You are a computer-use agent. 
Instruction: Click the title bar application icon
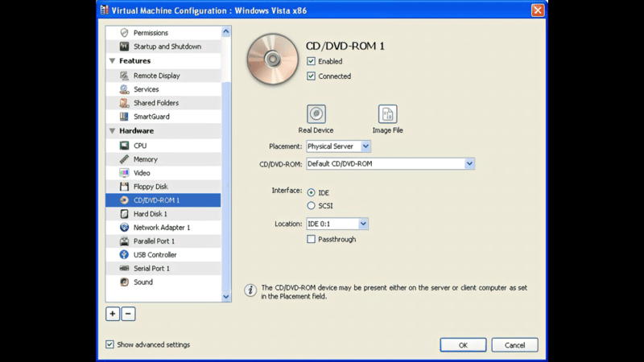click(x=105, y=10)
